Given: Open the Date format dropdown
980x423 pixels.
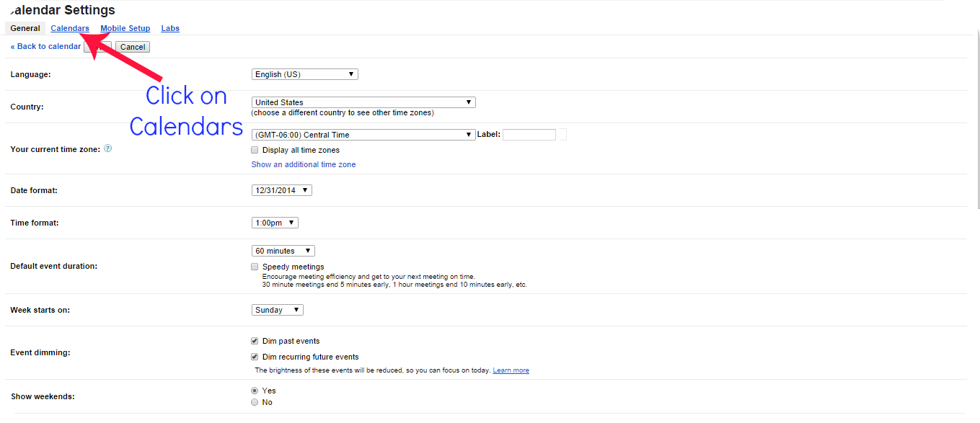Looking at the screenshot, I should point(282,190).
